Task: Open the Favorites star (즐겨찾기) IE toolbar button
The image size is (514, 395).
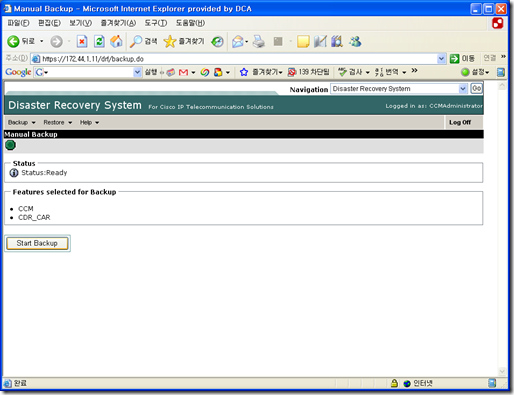Action: tap(184, 41)
